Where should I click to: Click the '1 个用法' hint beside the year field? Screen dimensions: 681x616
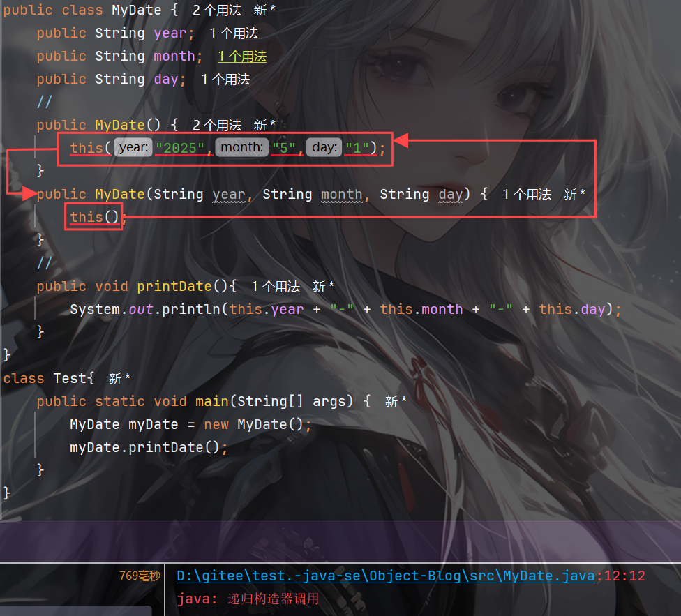point(234,33)
